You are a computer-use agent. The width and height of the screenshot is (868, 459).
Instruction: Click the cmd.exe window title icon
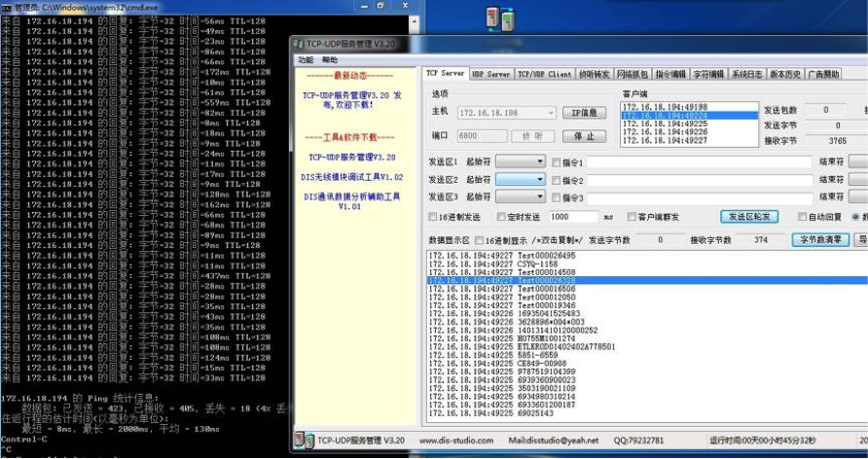coord(7,6)
